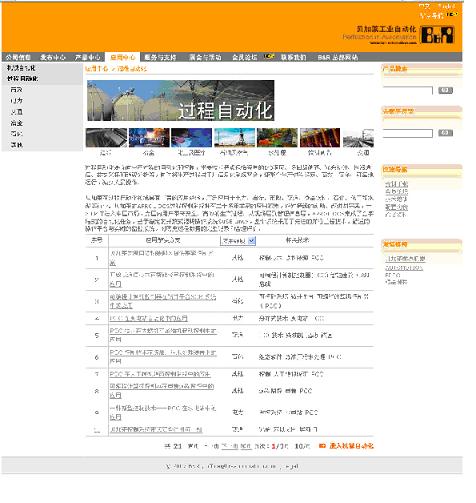The height and width of the screenshot is (503, 476).
Task: Select the 电力 sub-item in left sidebar
Action: click(x=17, y=102)
